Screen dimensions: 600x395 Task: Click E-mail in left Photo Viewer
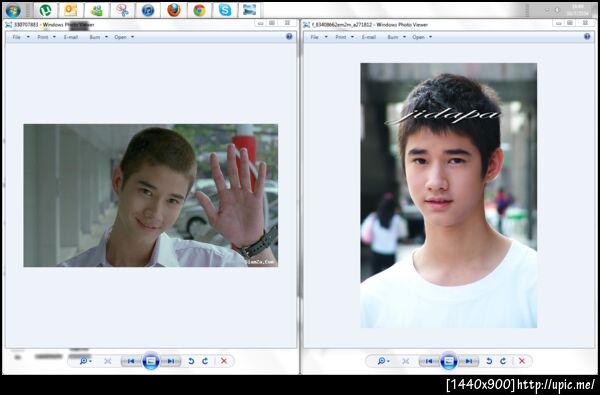tap(71, 37)
